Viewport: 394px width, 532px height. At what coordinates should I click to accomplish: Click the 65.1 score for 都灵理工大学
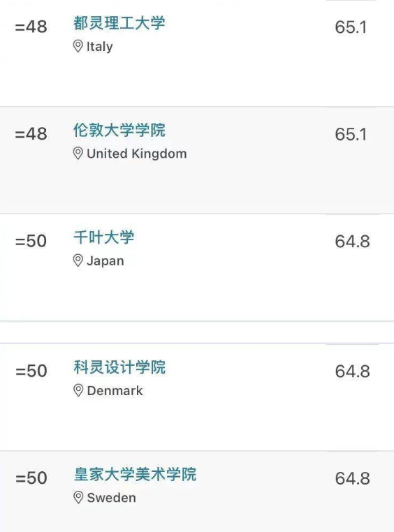pyautogui.click(x=351, y=27)
